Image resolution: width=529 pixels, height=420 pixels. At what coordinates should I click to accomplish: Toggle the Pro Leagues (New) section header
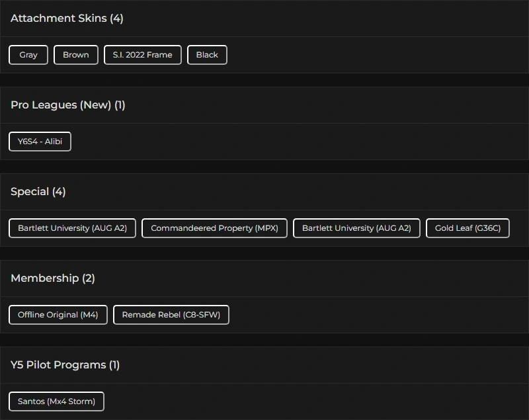tap(61, 105)
